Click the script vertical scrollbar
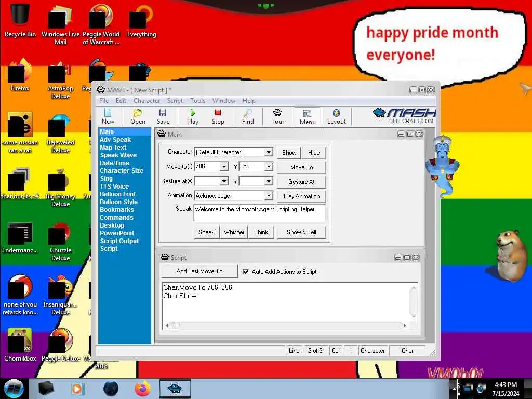532x399 pixels. click(413, 302)
